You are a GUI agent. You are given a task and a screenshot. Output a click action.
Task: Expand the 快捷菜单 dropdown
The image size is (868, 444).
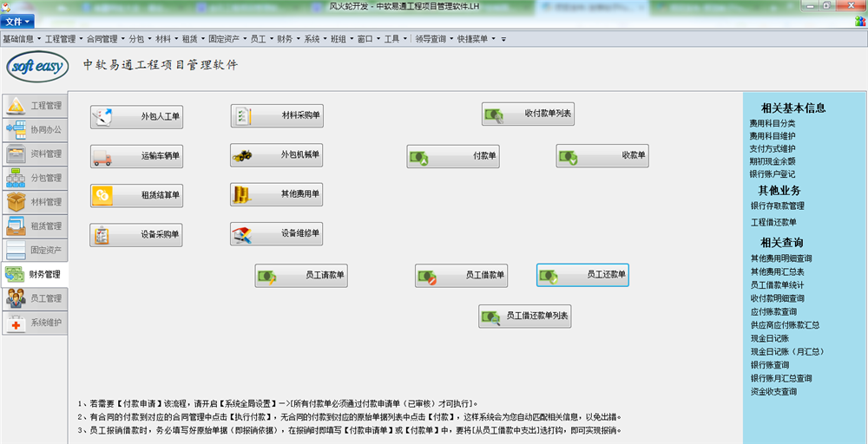coord(475,39)
